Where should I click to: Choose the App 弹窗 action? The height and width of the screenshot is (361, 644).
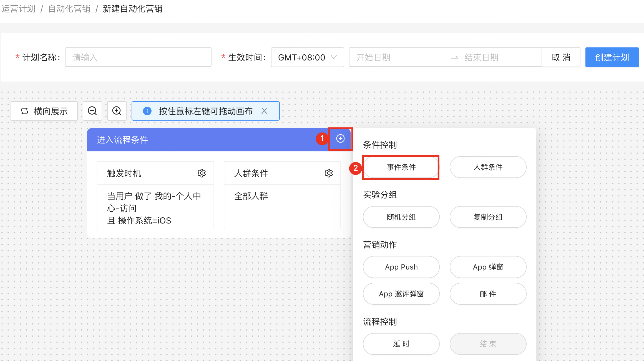[x=488, y=267]
